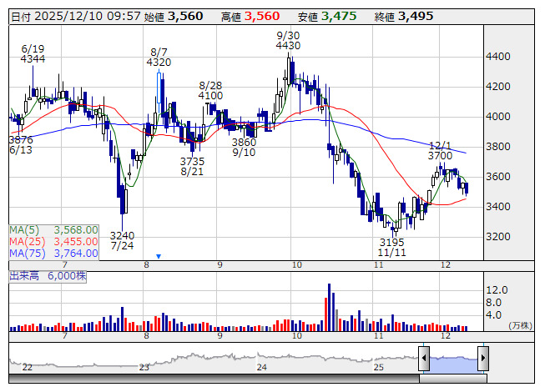The width and height of the screenshot is (545, 392).
Task: Click the MA(5) 3,568.00 legend entry
Action: [54, 230]
